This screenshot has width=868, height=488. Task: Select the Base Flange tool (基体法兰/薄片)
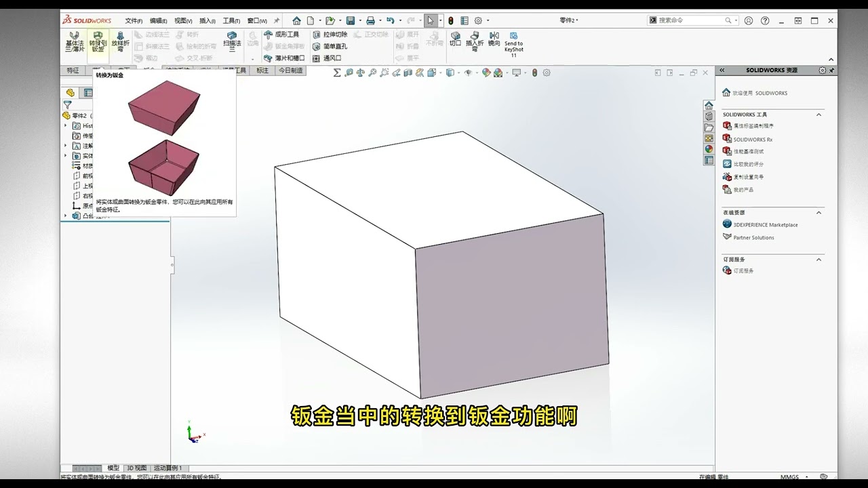(x=75, y=41)
